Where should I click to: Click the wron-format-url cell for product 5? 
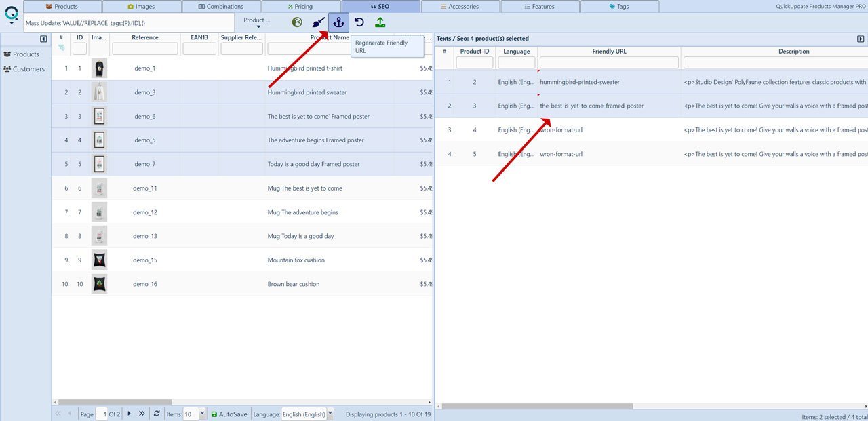coord(609,154)
